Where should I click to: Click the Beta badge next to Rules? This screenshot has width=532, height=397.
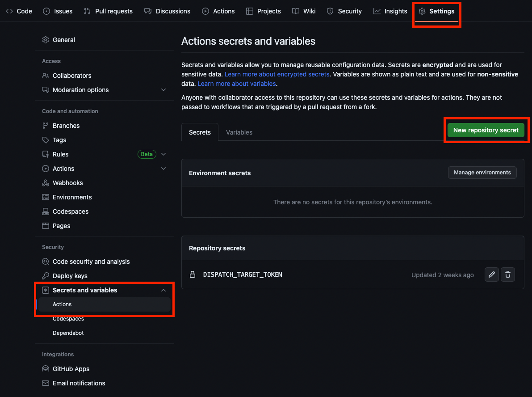coord(147,154)
